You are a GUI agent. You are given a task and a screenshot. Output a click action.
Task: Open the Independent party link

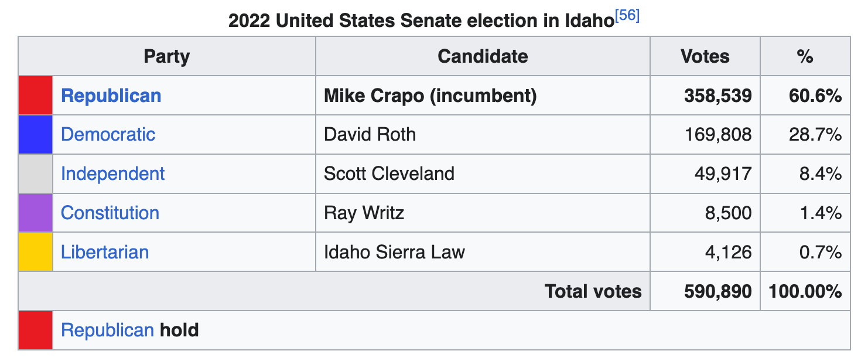click(112, 173)
